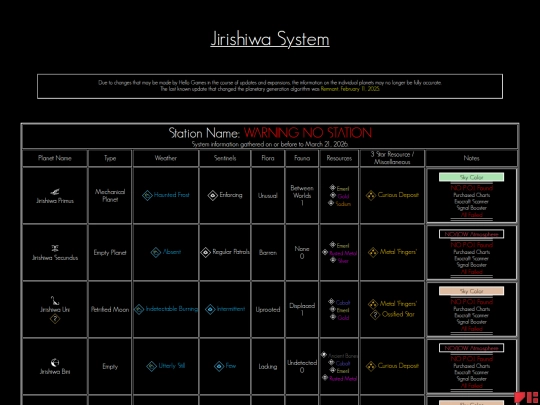Click the Between Worlds fauna cell
Viewport: 540px width, 405px height.
302,196
